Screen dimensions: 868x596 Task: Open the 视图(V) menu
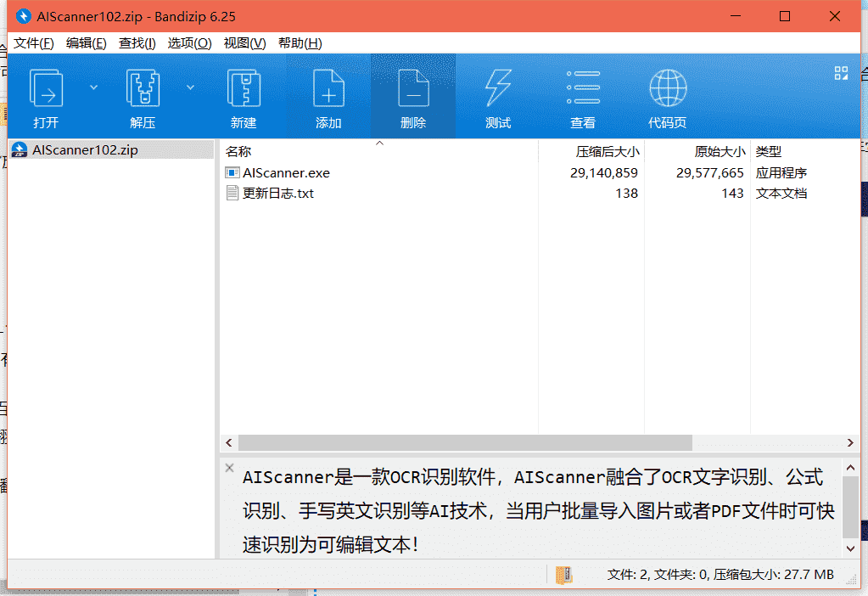pos(244,43)
